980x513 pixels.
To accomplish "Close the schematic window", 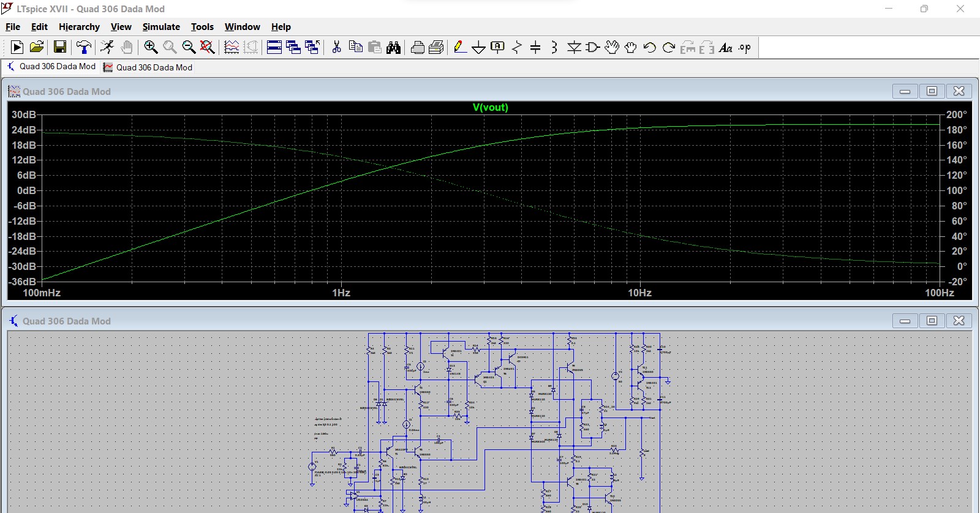I will click(959, 321).
